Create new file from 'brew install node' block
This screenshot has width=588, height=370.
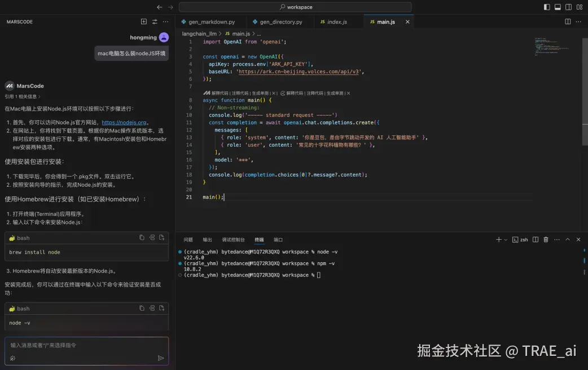161,237
